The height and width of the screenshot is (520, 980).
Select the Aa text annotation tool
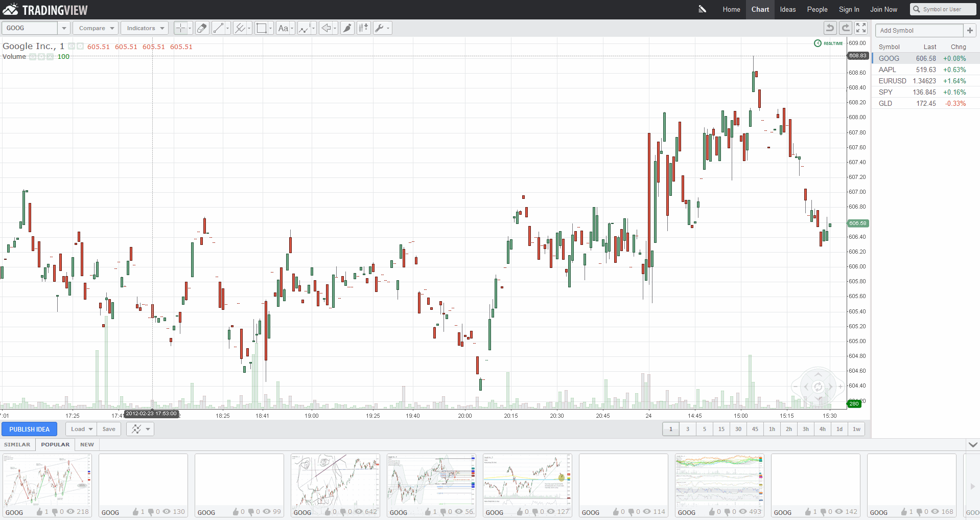click(x=283, y=28)
